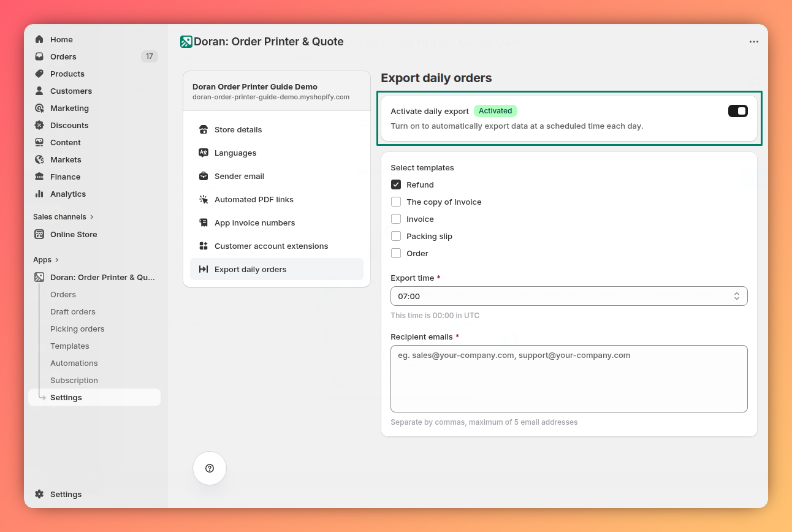The height and width of the screenshot is (532, 792).
Task: Click the Export daily orders arrow icon
Action: [x=204, y=269]
